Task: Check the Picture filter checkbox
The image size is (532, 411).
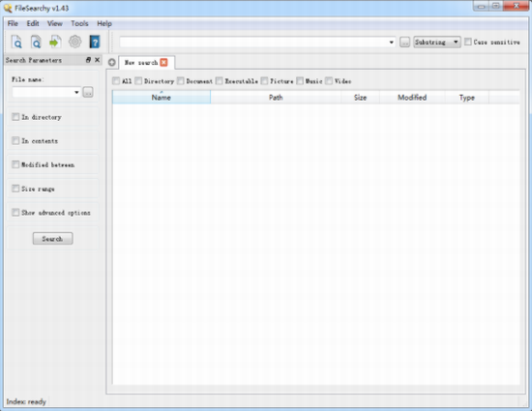Action: (264, 80)
